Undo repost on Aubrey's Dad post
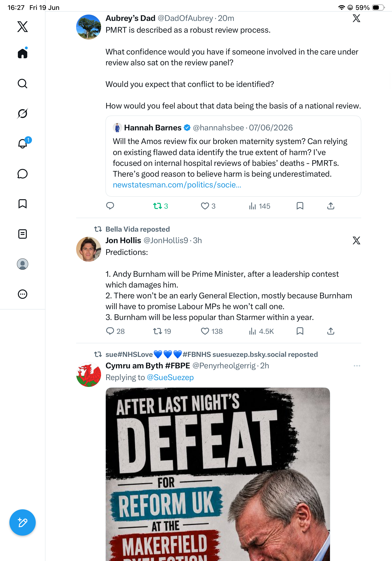This screenshot has width=392, height=561. [161, 206]
